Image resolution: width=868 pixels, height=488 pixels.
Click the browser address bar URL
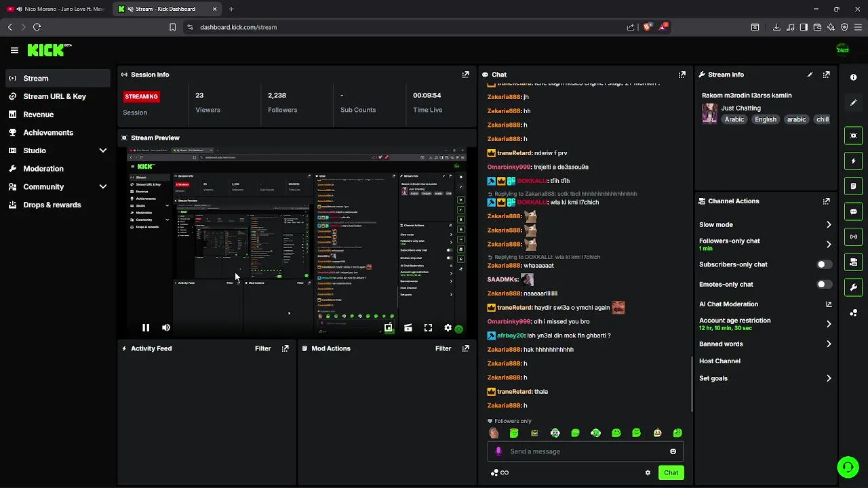[x=238, y=27]
